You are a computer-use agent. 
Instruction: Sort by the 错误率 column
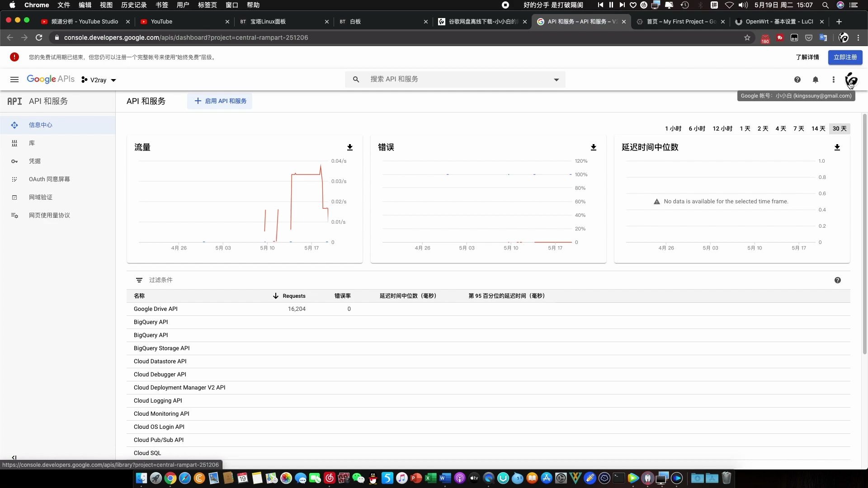(x=342, y=296)
